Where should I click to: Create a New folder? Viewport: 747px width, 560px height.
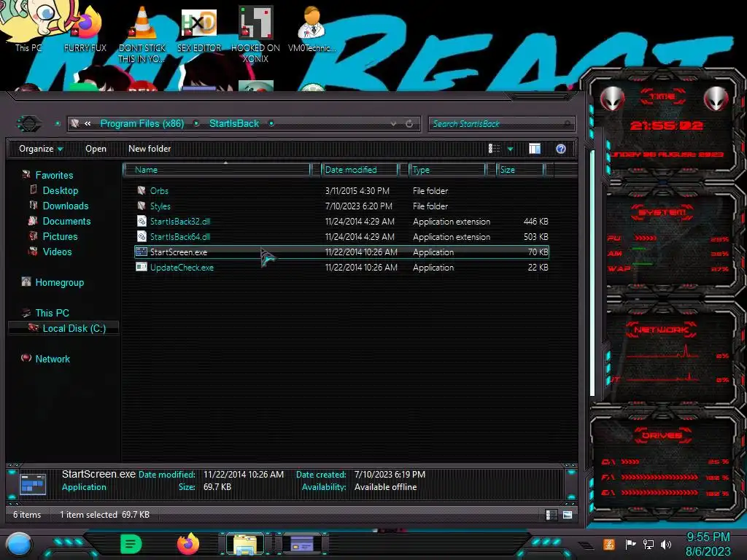[x=150, y=149]
